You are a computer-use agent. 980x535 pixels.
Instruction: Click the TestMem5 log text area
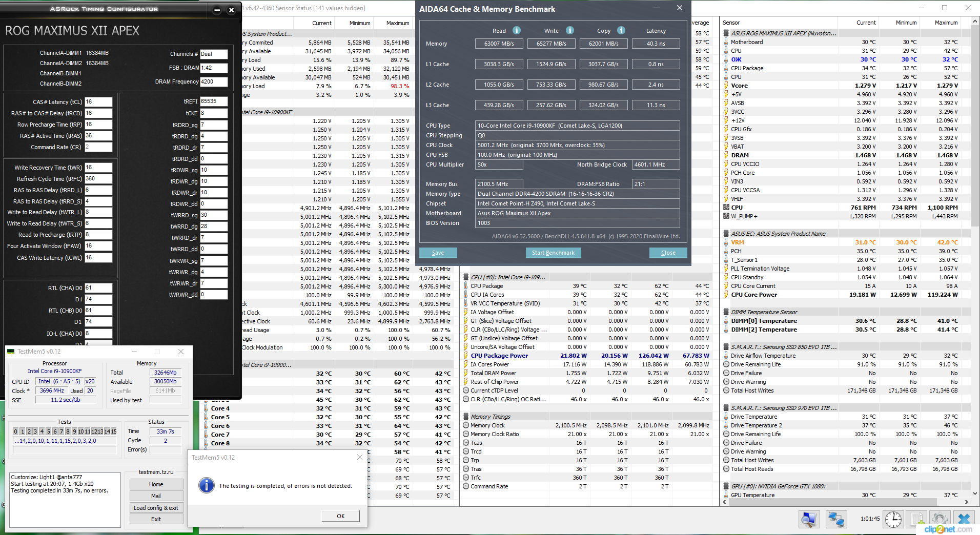(65, 500)
